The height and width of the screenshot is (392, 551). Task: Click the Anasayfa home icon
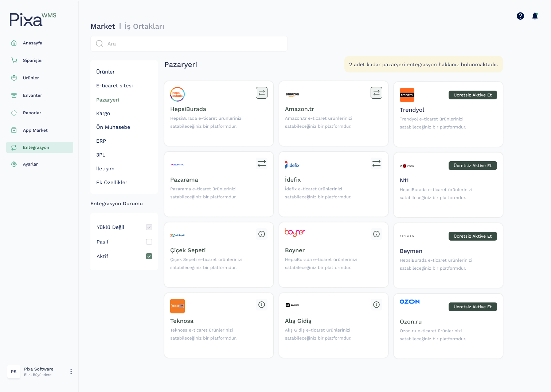click(x=14, y=43)
